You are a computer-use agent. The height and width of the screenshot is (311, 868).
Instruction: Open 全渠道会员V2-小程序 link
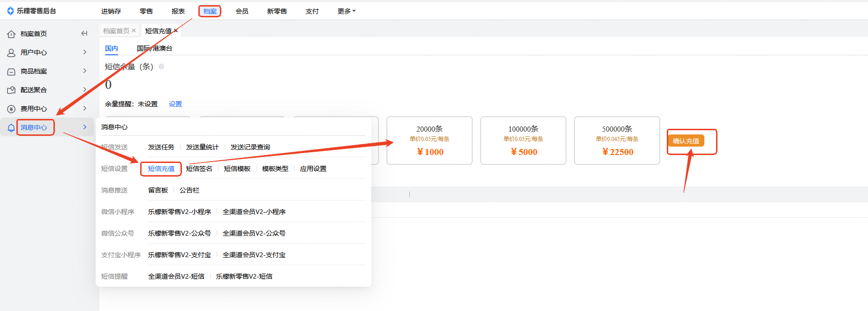pos(254,212)
